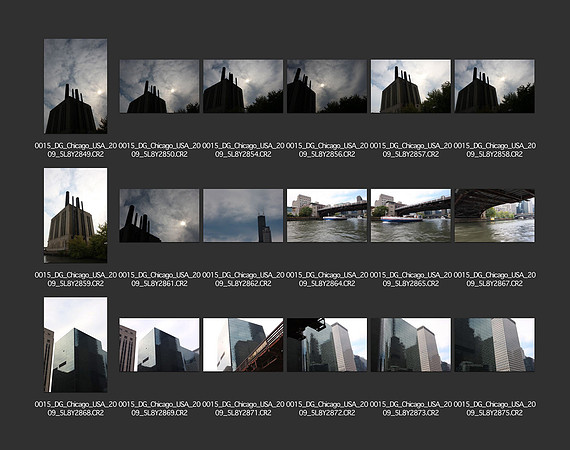This screenshot has width=570, height=450.
Task: Choose the last thumbnail SL8Y2875.CR2
Action: tap(495, 345)
